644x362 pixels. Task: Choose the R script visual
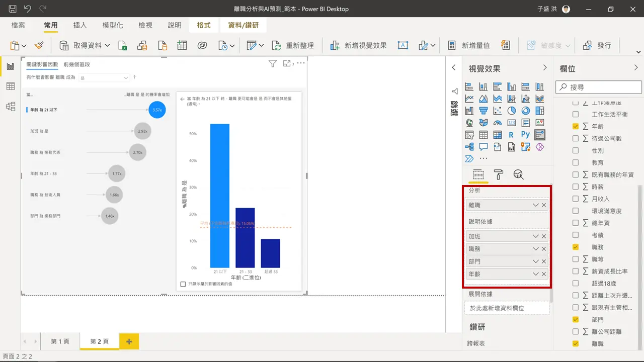pyautogui.click(x=511, y=135)
